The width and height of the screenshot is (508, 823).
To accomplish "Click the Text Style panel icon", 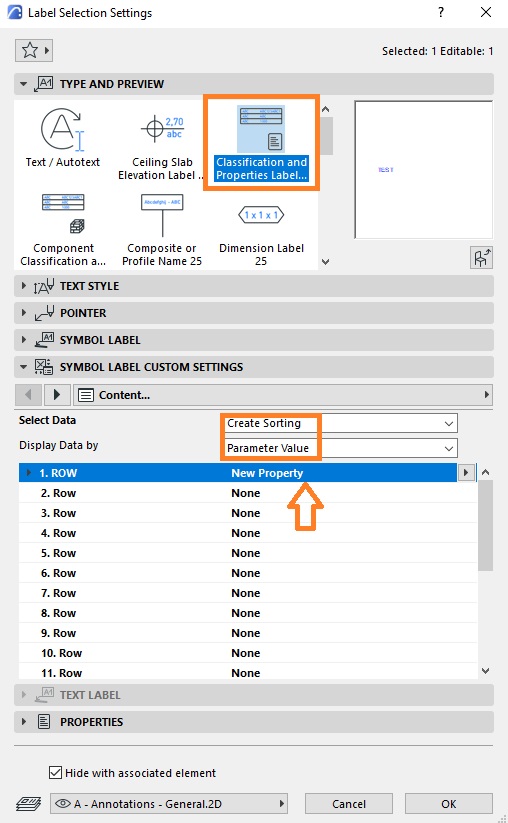I will [44, 286].
